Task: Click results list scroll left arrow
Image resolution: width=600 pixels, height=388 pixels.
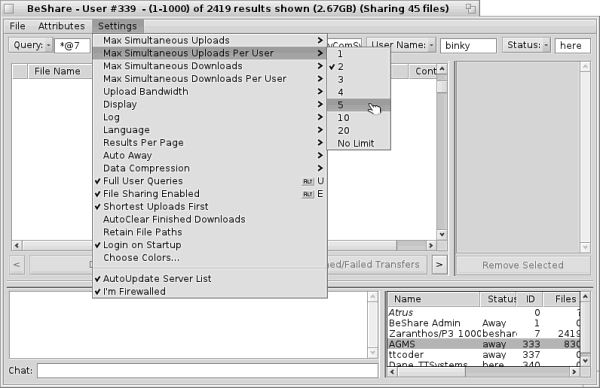Action: [x=16, y=245]
